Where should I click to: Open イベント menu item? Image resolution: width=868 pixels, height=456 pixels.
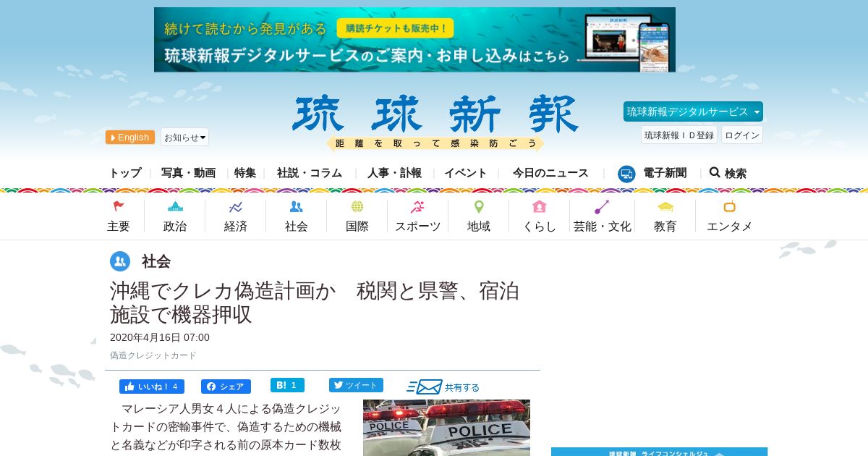[466, 173]
